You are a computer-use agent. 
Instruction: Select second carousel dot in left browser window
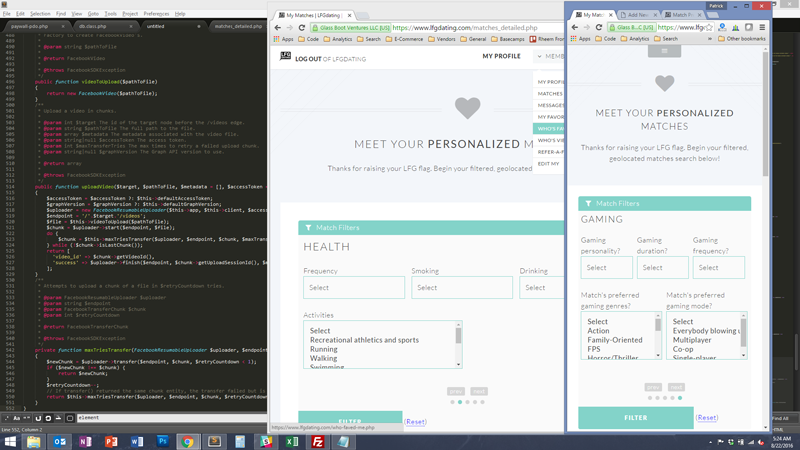(460, 402)
